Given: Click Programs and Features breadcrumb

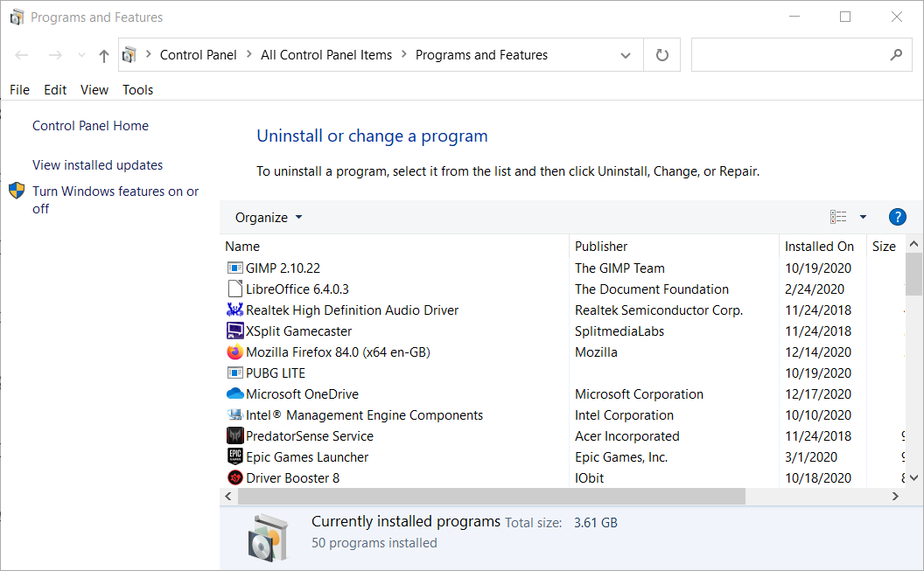Looking at the screenshot, I should tap(481, 55).
